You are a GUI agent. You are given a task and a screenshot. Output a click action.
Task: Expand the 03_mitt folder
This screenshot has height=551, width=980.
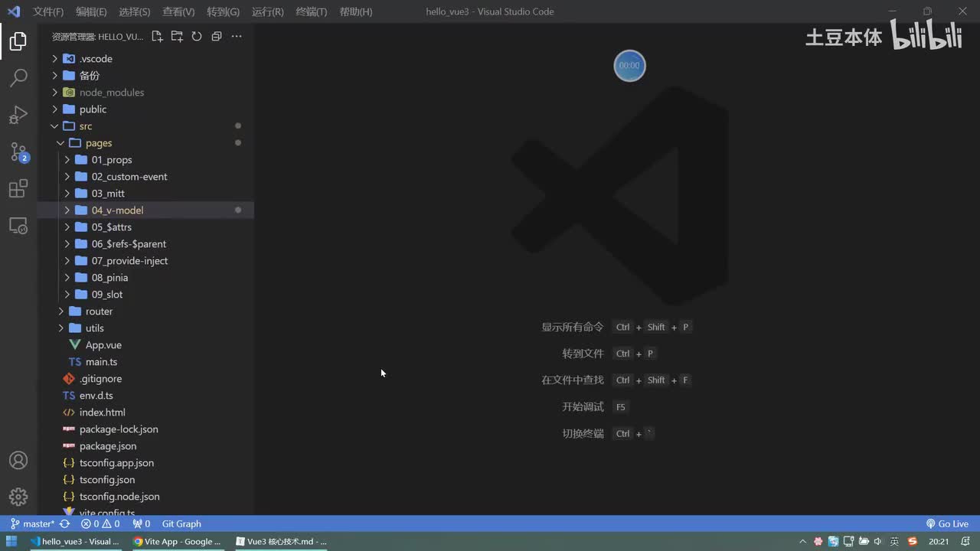coord(145,194)
